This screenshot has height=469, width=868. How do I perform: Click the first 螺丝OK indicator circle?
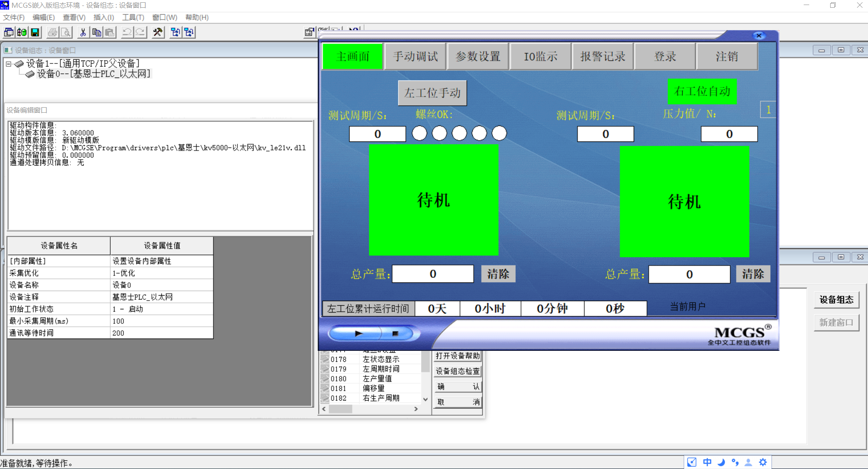pyautogui.click(x=419, y=133)
